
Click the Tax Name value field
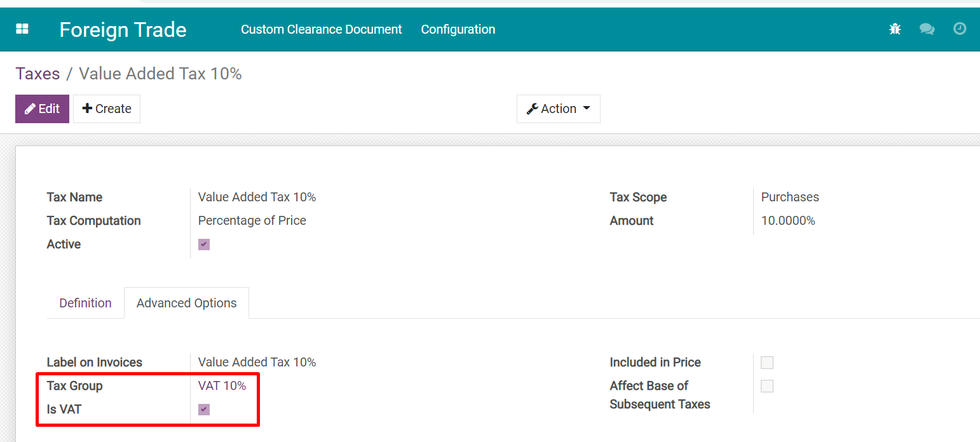[257, 197]
